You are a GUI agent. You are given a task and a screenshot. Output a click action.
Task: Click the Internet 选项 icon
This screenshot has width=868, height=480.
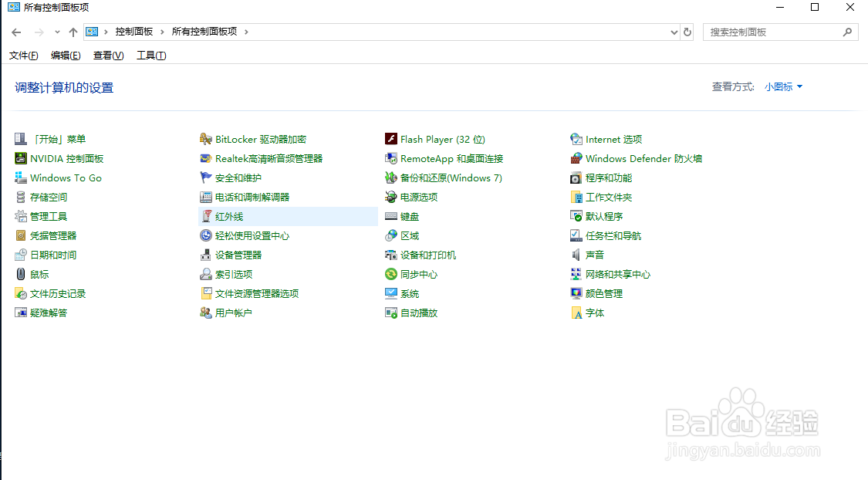click(576, 139)
